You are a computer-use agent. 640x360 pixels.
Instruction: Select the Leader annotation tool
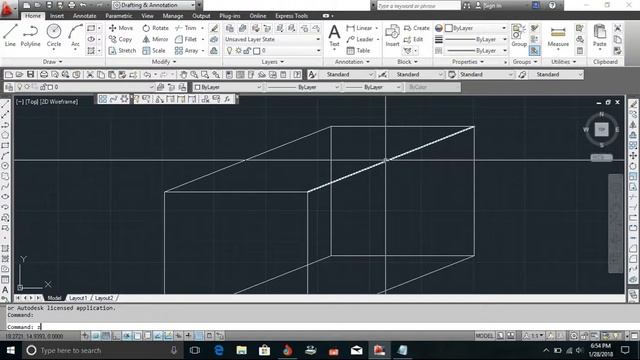point(360,39)
